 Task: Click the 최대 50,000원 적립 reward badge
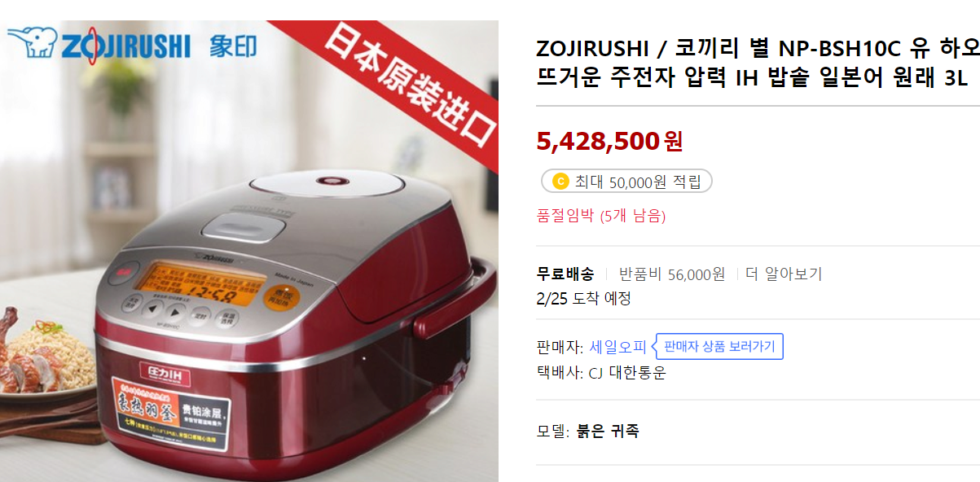[627, 182]
